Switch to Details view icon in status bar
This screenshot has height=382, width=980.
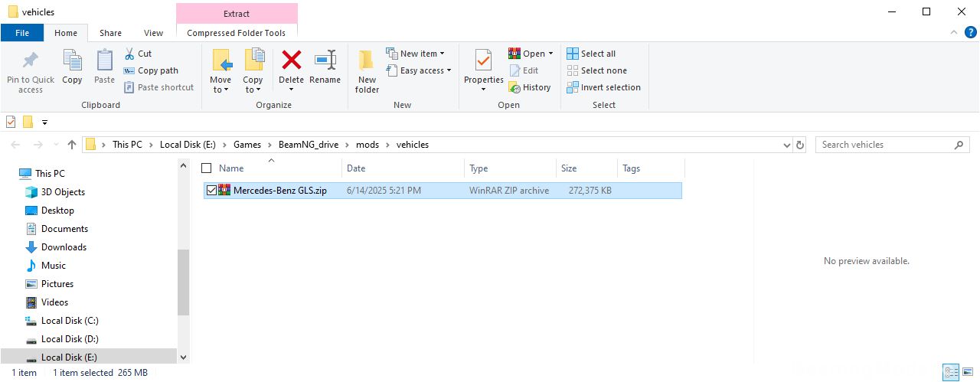[950, 373]
